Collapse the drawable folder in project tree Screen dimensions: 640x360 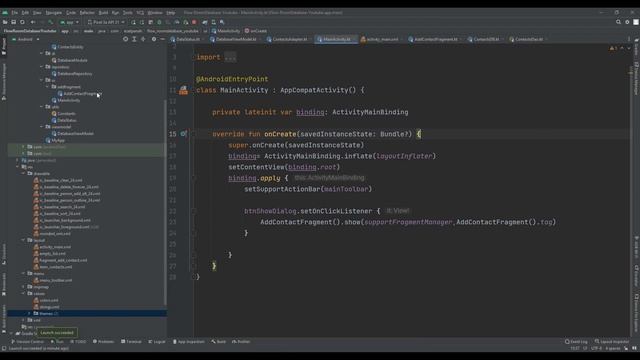pos(24,173)
